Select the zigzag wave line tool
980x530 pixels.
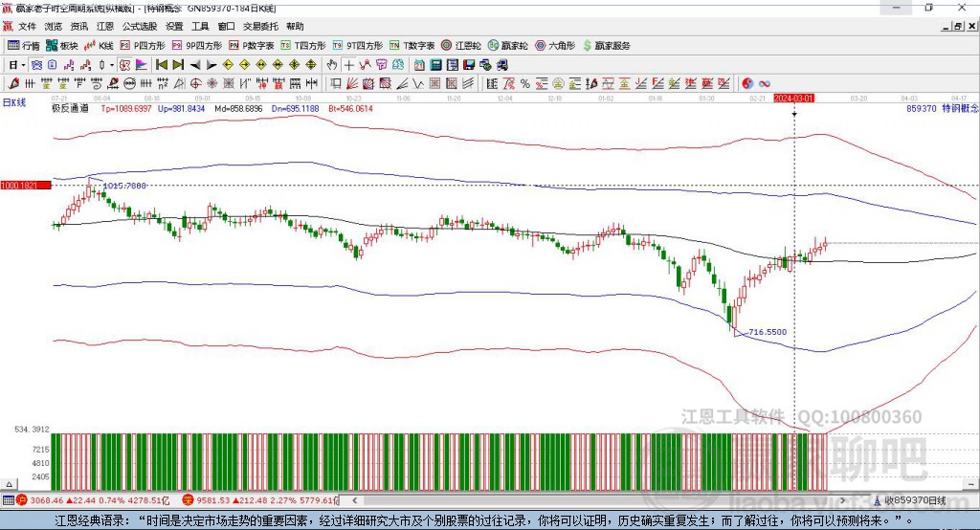[x=418, y=83]
